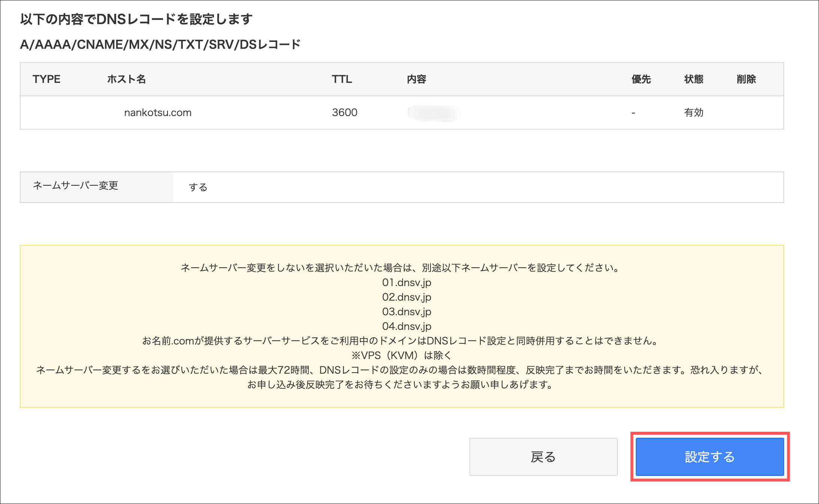Click the 削除 column header
Image resolution: width=819 pixels, height=504 pixels.
coord(746,79)
